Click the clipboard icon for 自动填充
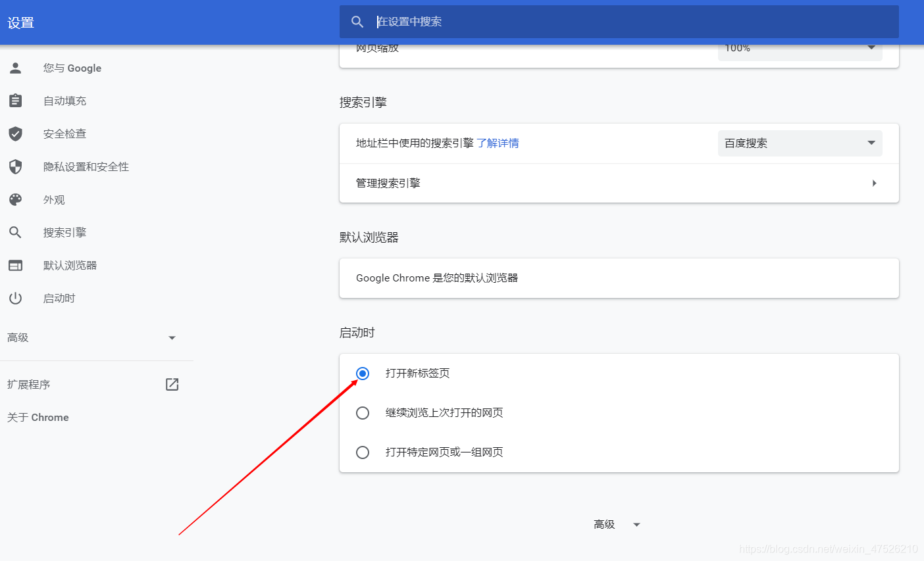 click(x=15, y=101)
